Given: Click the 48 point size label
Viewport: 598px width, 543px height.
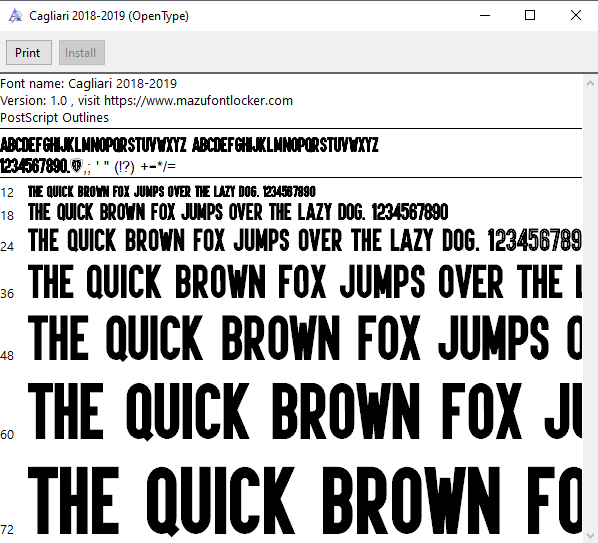Looking at the screenshot, I should pyautogui.click(x=7, y=356).
